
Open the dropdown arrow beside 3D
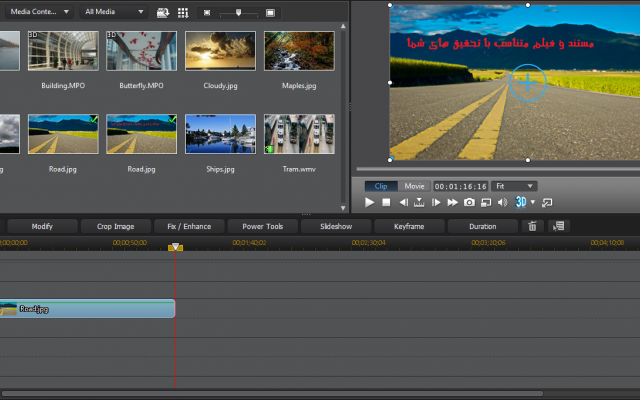[533, 202]
